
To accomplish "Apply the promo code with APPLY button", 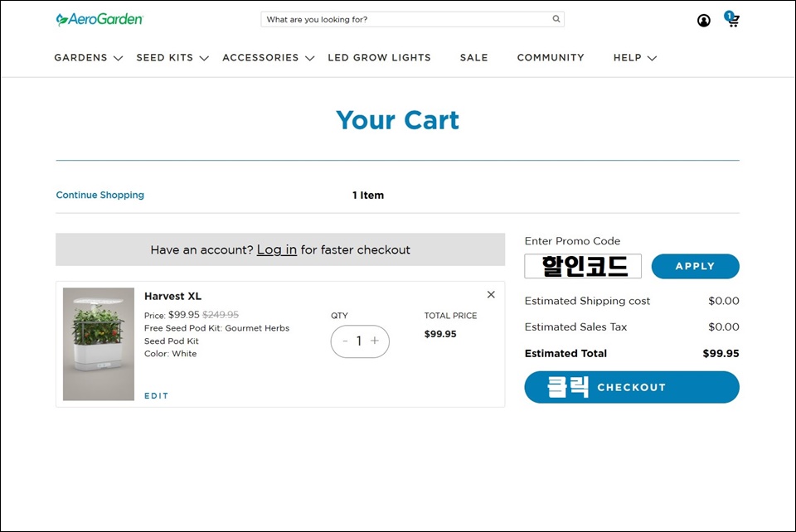I will [695, 266].
